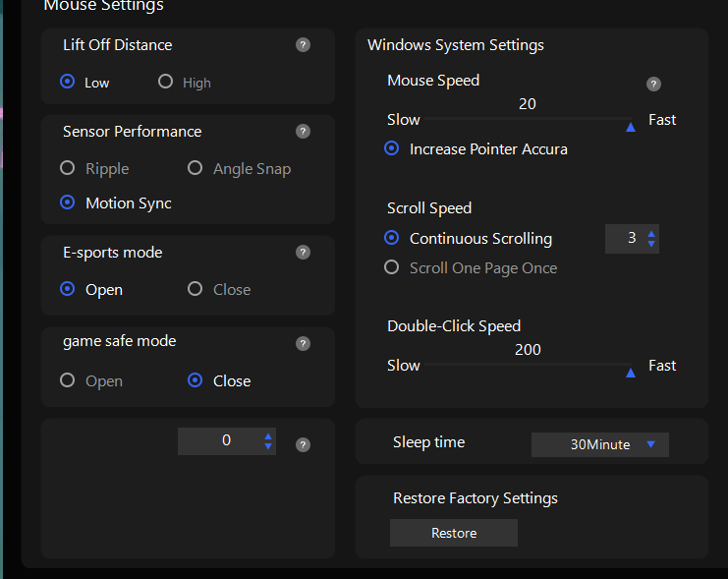Open the Mouse Speed help icon
Image resolution: width=728 pixels, height=579 pixels.
coord(653,85)
